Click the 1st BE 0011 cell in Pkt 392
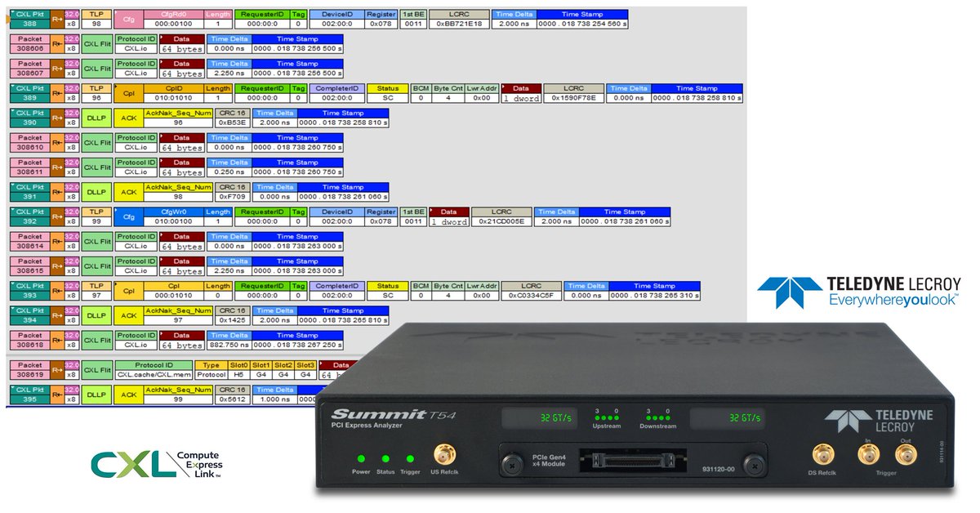This screenshot has height=513, width=980. [x=413, y=216]
